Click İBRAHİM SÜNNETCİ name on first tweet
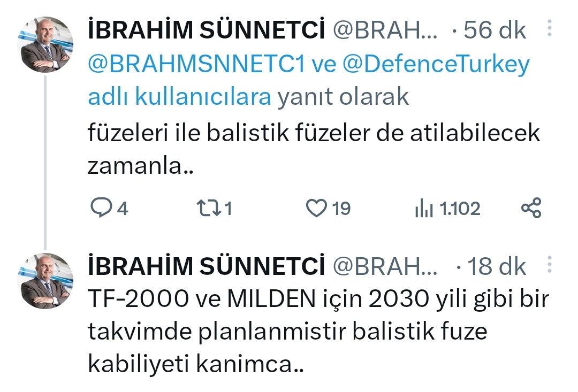 point(206,32)
